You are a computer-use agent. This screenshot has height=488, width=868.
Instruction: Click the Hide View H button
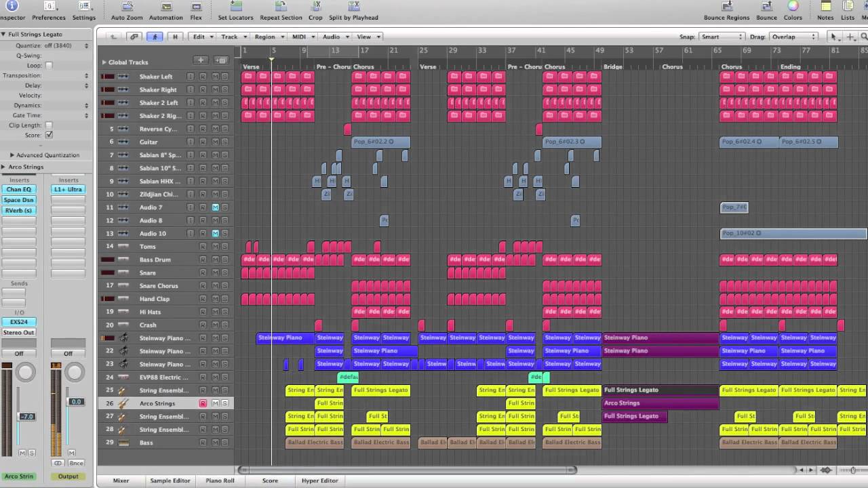pos(175,37)
